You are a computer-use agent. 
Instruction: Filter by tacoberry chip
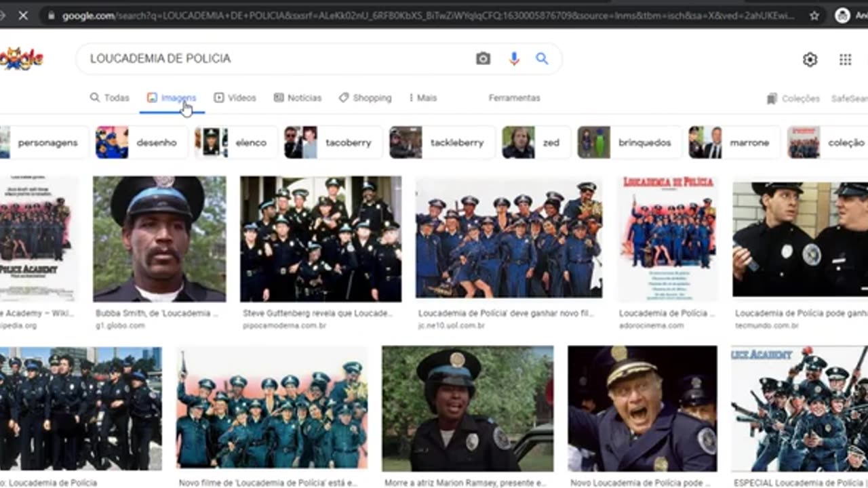point(333,142)
